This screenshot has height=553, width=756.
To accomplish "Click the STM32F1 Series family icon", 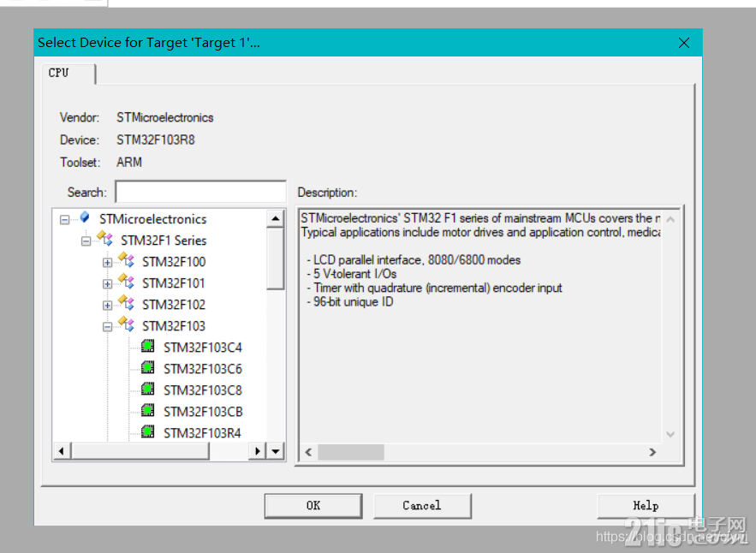I will (x=105, y=238).
